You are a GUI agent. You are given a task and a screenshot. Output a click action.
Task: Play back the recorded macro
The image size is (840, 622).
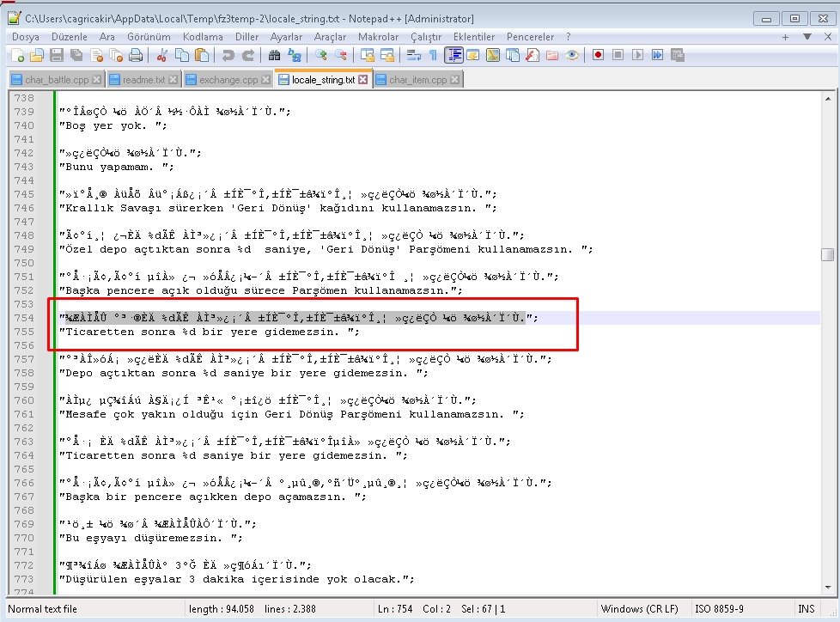coord(637,55)
